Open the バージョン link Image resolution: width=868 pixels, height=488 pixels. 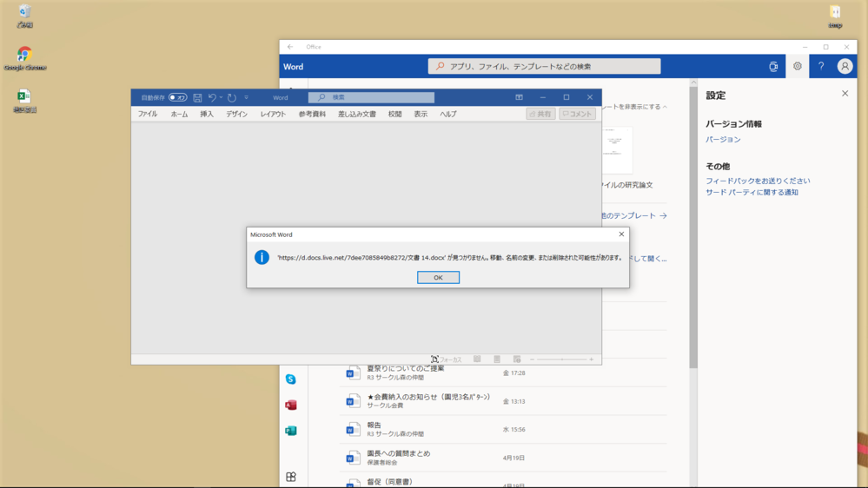[723, 140]
